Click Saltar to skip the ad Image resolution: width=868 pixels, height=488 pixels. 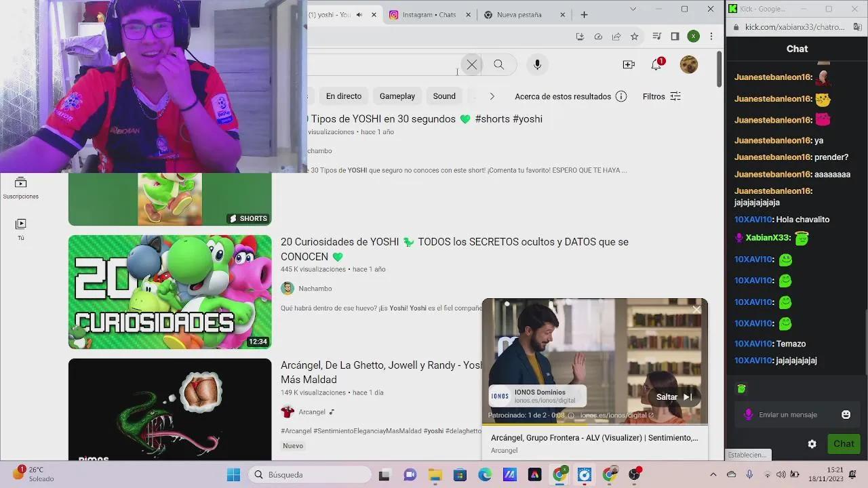tap(674, 396)
